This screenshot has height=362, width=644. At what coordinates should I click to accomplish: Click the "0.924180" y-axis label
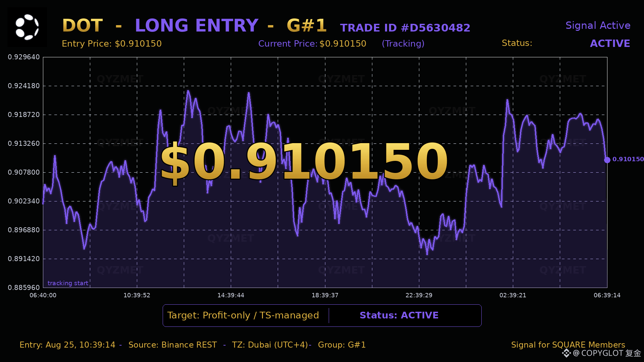24,86
